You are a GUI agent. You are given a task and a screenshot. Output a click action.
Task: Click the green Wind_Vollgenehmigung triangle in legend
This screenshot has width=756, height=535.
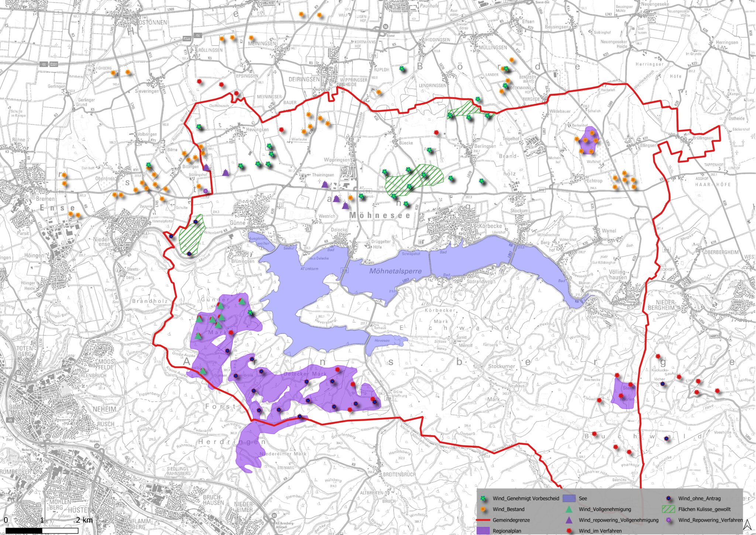[569, 509]
